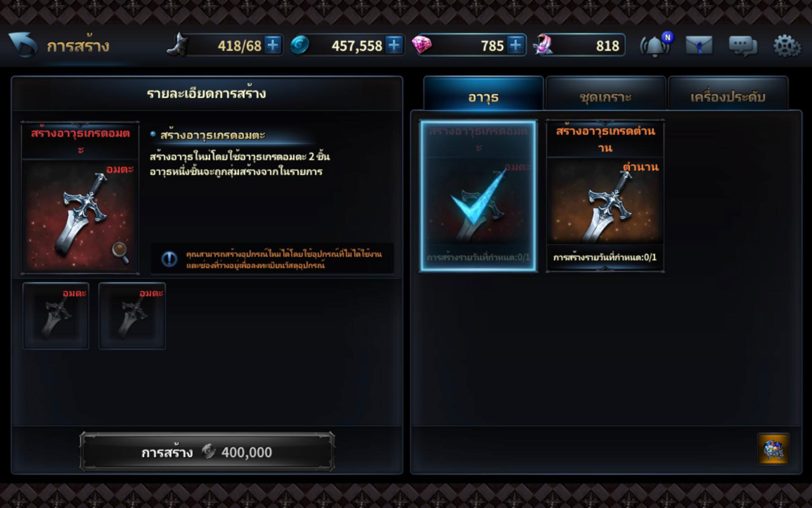Screen dimensions: 812x508
Task: Open the mail envelope icon
Action: 699,45
